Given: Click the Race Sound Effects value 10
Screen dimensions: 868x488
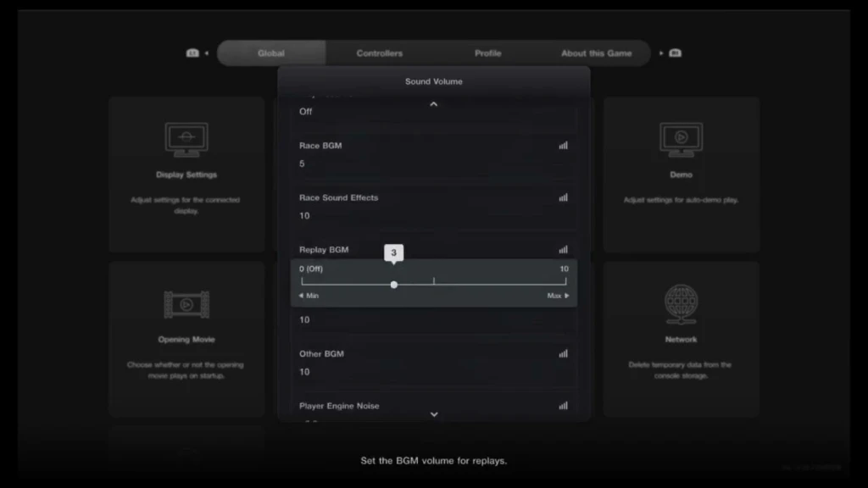Looking at the screenshot, I should pyautogui.click(x=304, y=216).
